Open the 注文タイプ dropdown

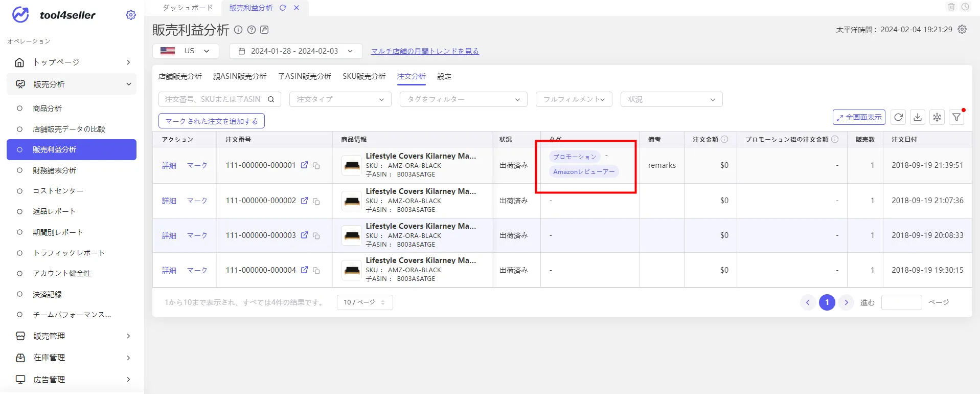(340, 99)
